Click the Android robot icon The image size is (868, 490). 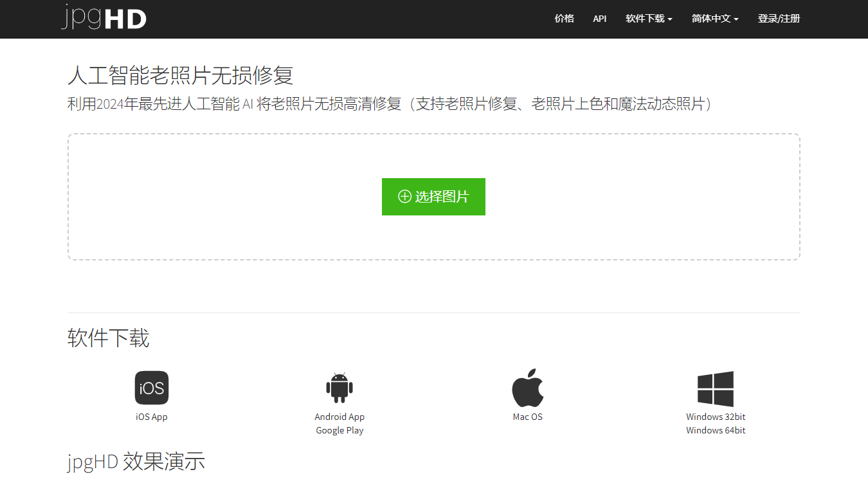pyautogui.click(x=339, y=388)
